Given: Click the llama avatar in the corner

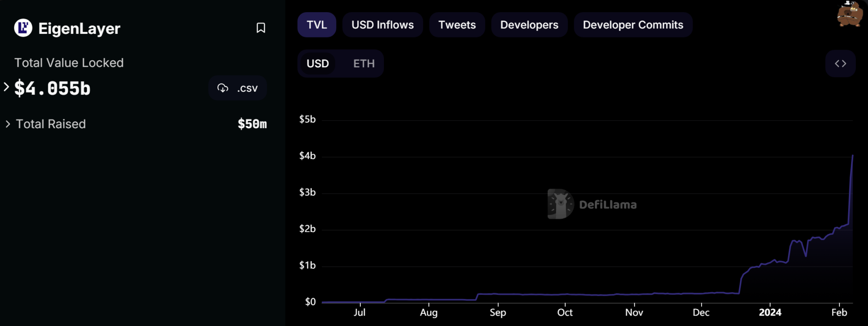Looking at the screenshot, I should 849,14.
